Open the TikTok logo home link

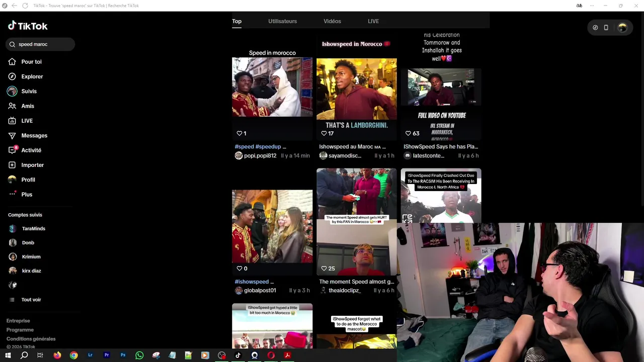click(x=28, y=26)
